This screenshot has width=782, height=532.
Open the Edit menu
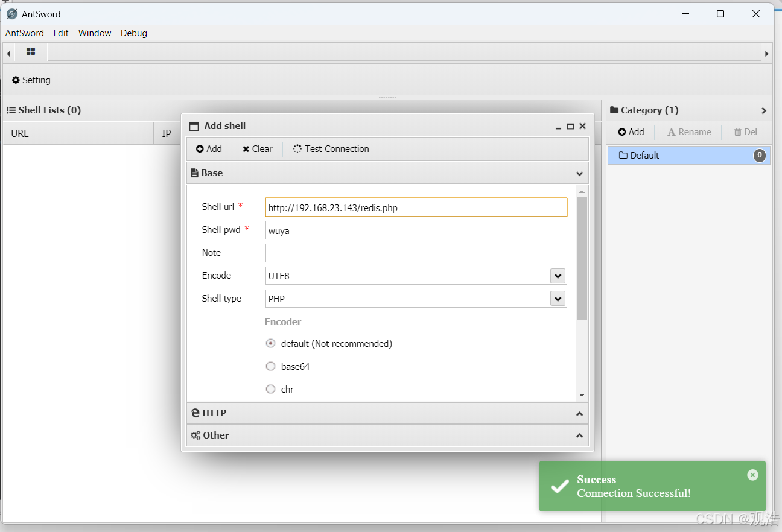coord(61,33)
